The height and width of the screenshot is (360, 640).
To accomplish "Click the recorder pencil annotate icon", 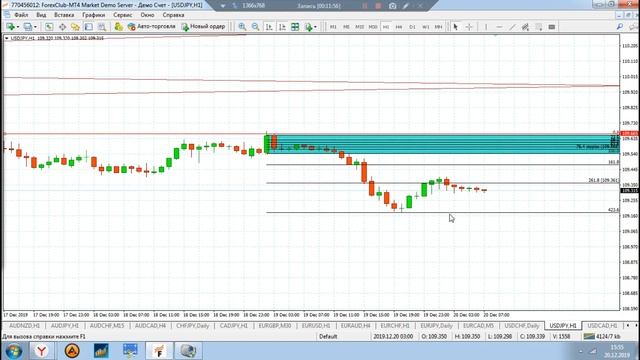I will click(406, 6).
